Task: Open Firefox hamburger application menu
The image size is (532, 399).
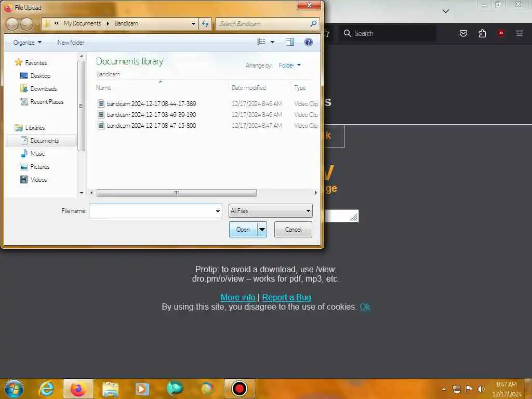Action: click(x=519, y=33)
